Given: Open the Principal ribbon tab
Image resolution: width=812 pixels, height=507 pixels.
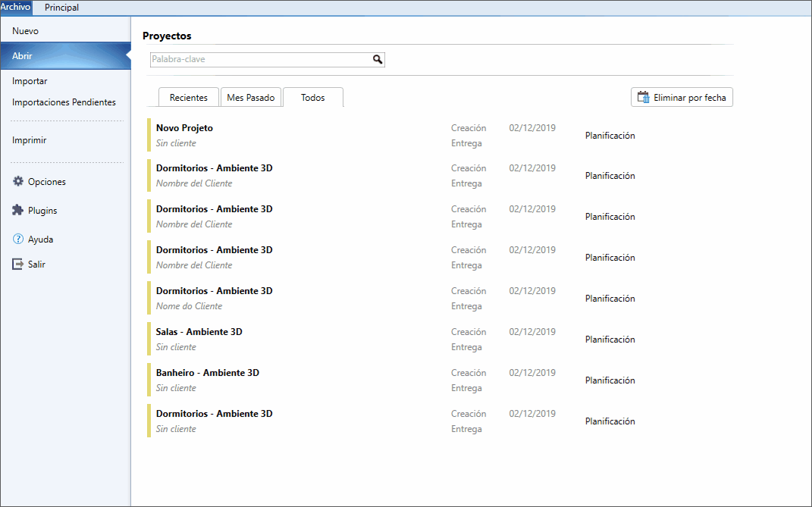Looking at the screenshot, I should (x=61, y=8).
